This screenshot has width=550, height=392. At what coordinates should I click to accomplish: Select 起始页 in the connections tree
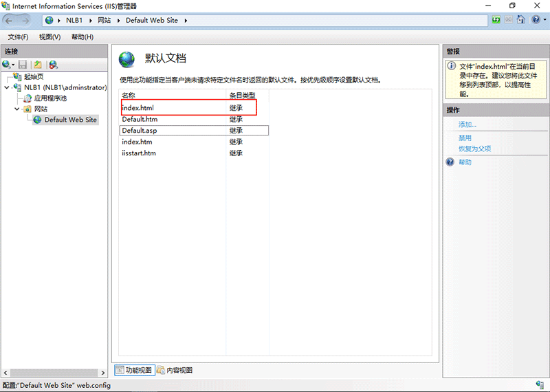click(34, 76)
